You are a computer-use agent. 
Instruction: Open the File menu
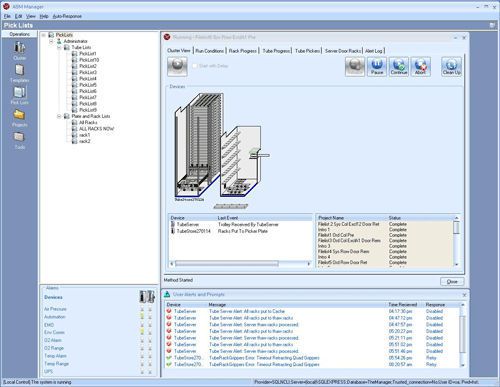pyautogui.click(x=7, y=16)
